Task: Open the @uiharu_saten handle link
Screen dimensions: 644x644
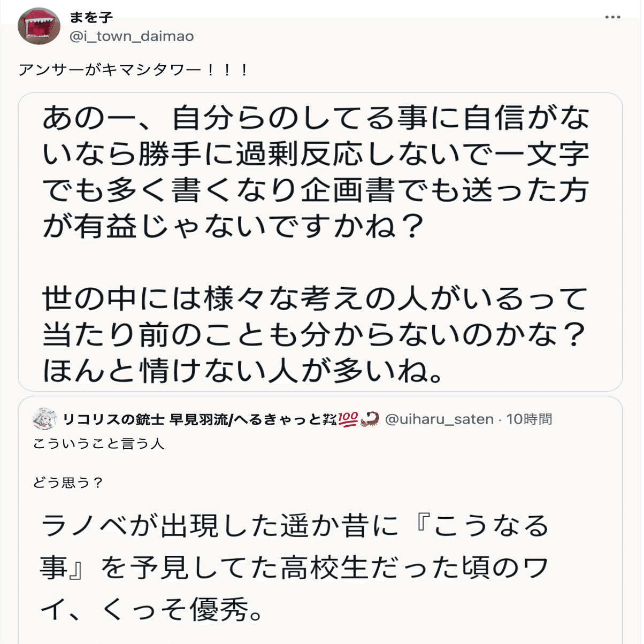Action: pos(439,419)
